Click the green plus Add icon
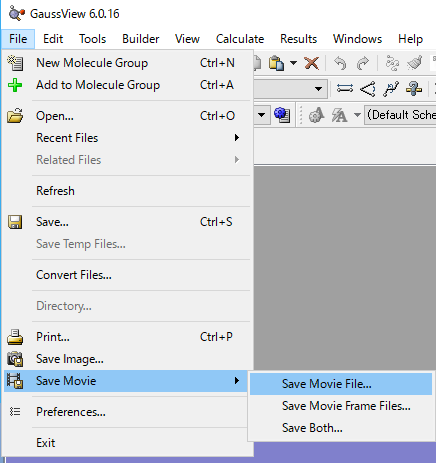This screenshot has height=463, width=436. tap(15, 85)
